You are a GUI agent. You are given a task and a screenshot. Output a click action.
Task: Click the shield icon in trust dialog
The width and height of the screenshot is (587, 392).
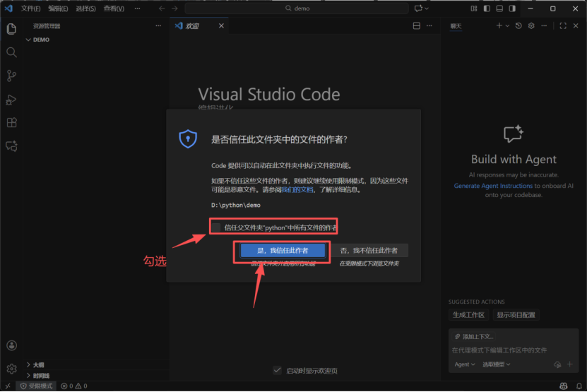tap(188, 139)
